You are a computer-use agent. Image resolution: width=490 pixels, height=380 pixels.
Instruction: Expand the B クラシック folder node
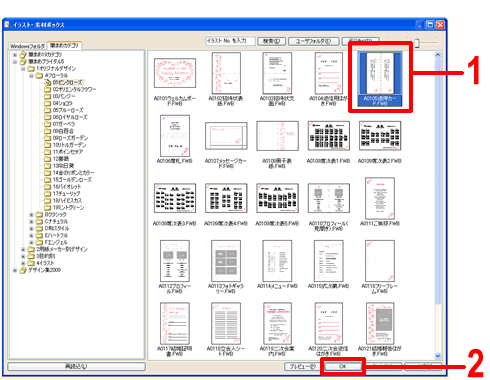click(31, 215)
